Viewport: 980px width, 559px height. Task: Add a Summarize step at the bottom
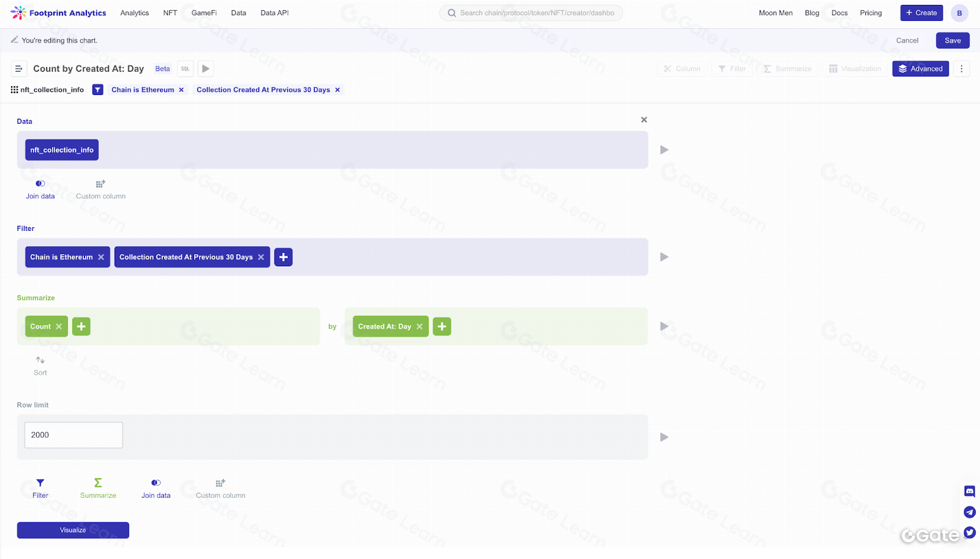(98, 489)
